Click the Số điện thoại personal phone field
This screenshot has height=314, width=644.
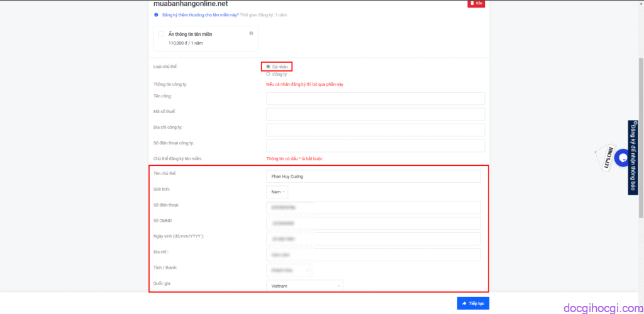click(374, 208)
